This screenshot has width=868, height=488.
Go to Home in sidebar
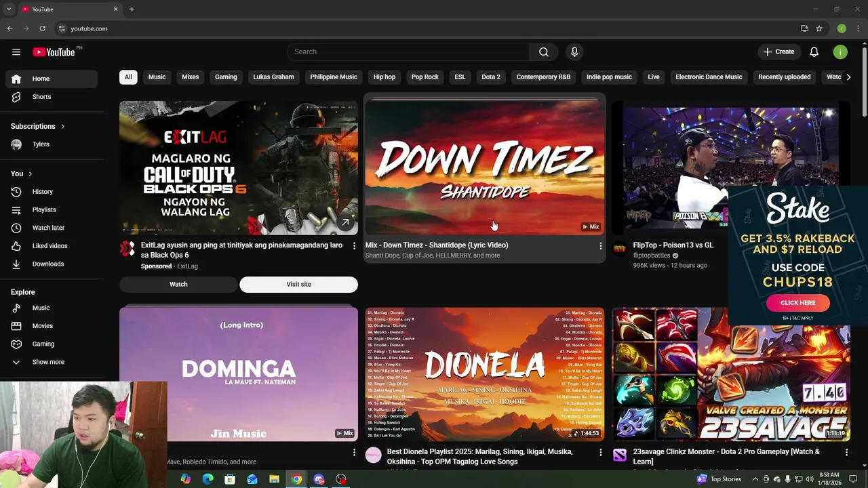click(x=52, y=79)
